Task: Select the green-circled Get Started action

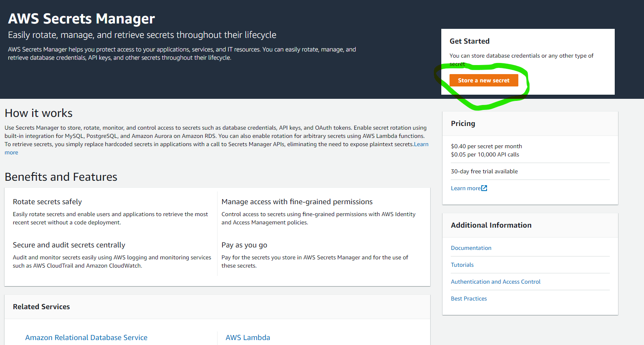Action: point(484,80)
